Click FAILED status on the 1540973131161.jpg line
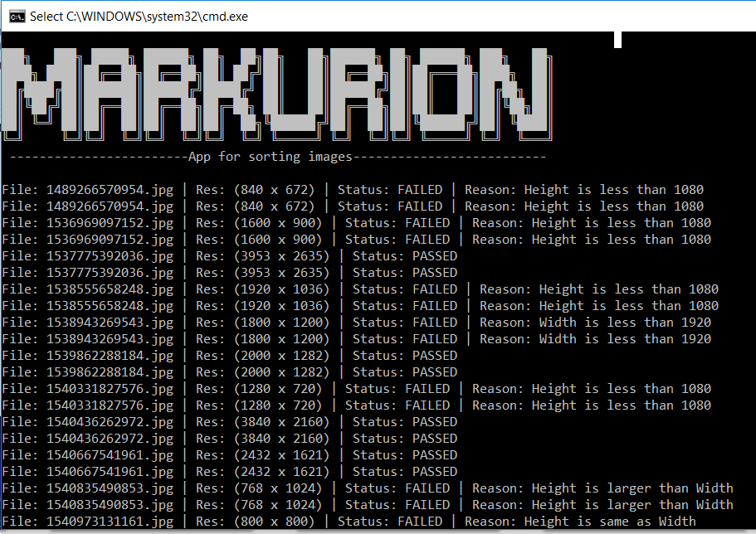Image resolution: width=756 pixels, height=534 pixels. pyautogui.click(x=420, y=522)
